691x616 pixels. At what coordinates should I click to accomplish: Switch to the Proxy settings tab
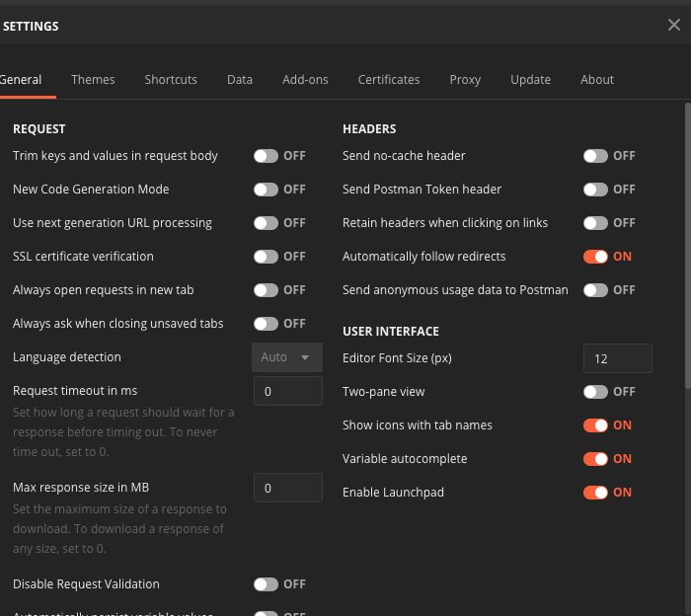pyautogui.click(x=465, y=80)
